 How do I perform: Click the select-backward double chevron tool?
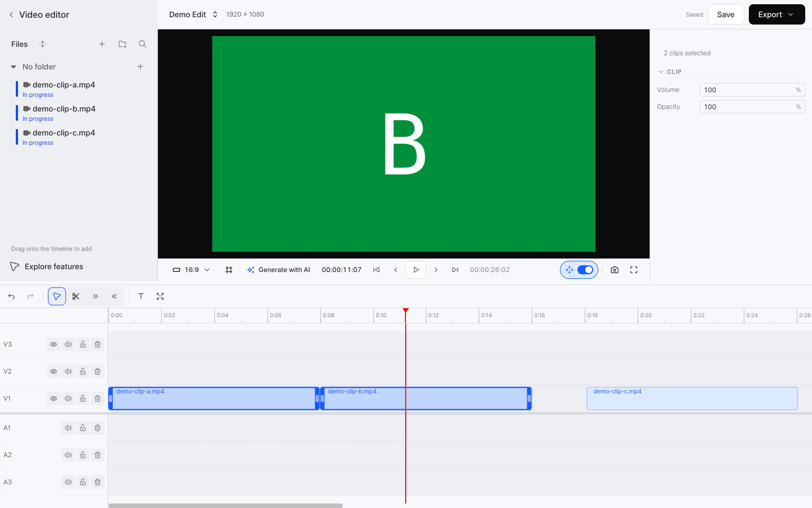[x=114, y=296]
